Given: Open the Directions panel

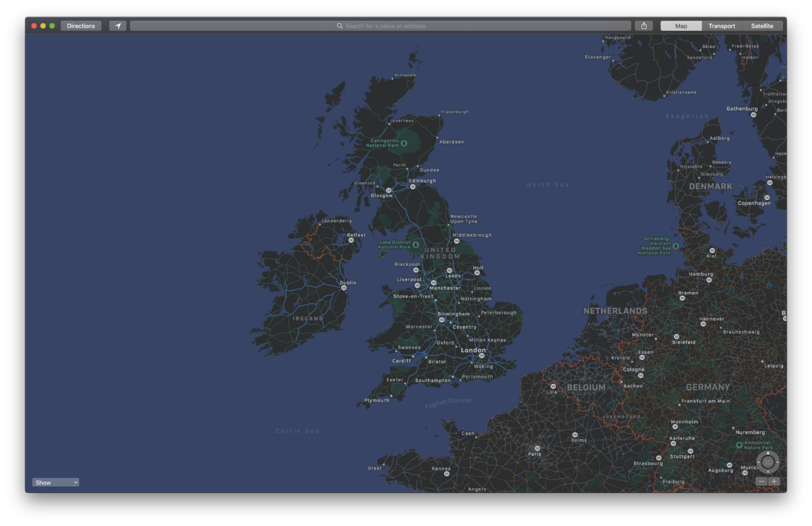Looking at the screenshot, I should pos(81,26).
